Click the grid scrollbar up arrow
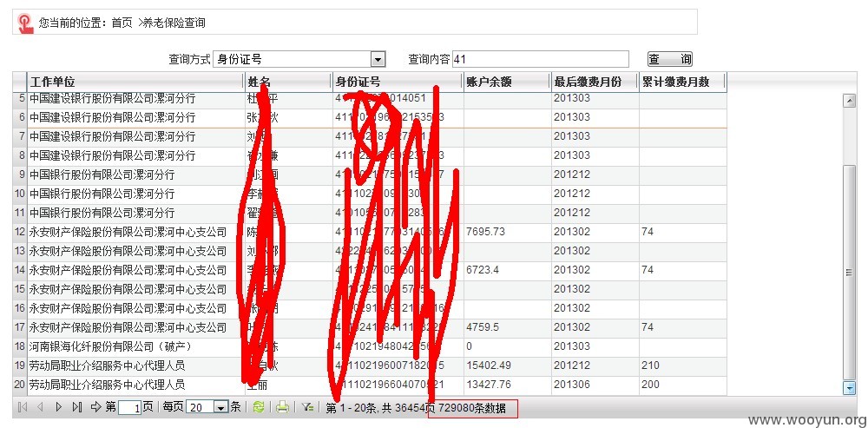 pos(849,101)
